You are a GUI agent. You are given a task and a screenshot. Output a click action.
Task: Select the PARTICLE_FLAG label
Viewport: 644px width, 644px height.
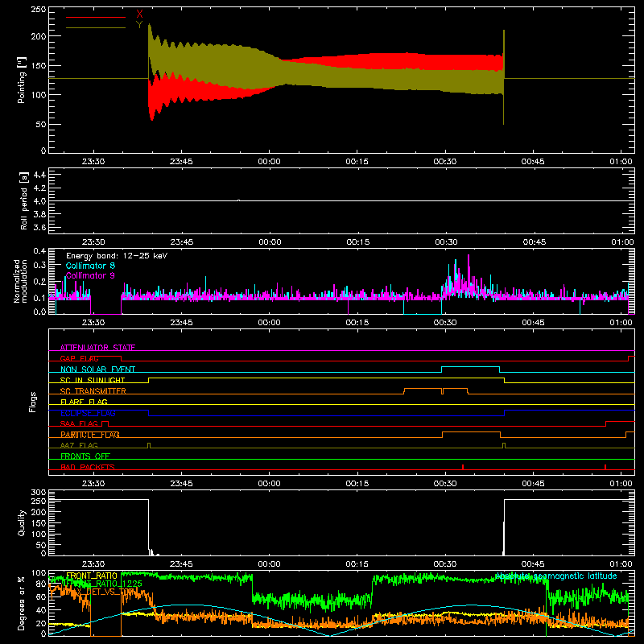pos(90,435)
